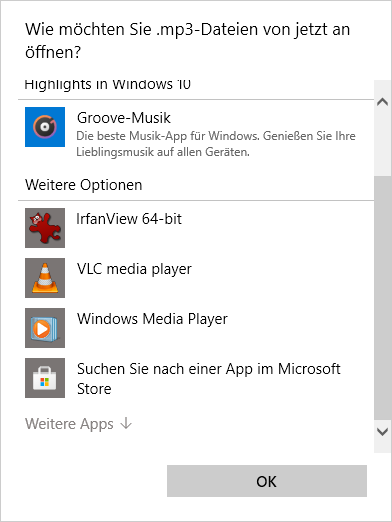Viewport: 392px width, 522px height.
Task: Select the Windows Media Player icon
Action: (x=45, y=328)
